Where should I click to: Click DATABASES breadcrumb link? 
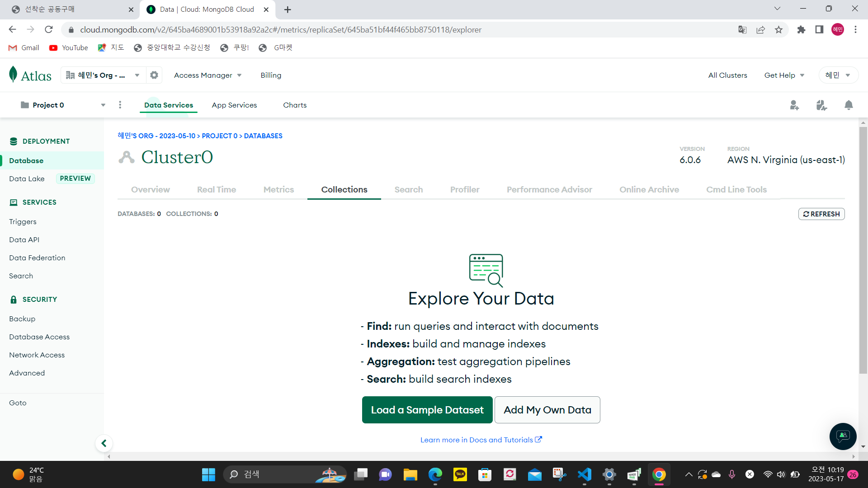[263, 136]
